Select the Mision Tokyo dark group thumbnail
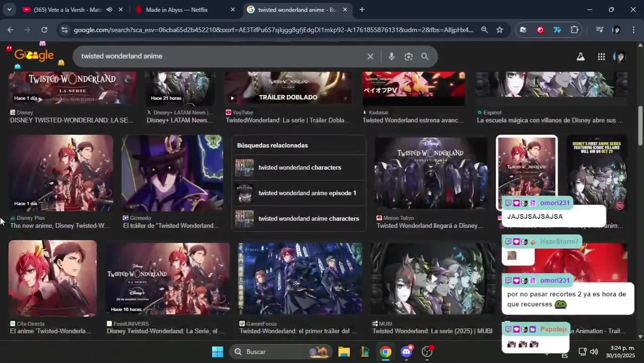The height and width of the screenshot is (363, 644). (x=431, y=173)
